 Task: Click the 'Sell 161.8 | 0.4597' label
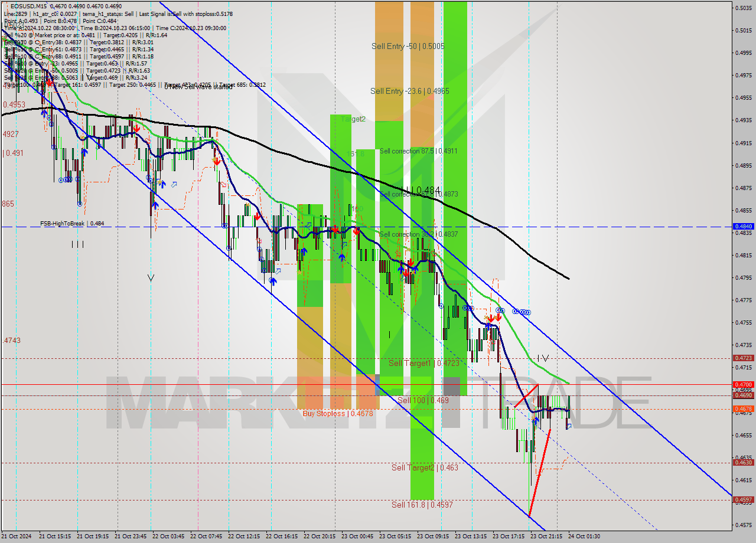click(x=422, y=505)
